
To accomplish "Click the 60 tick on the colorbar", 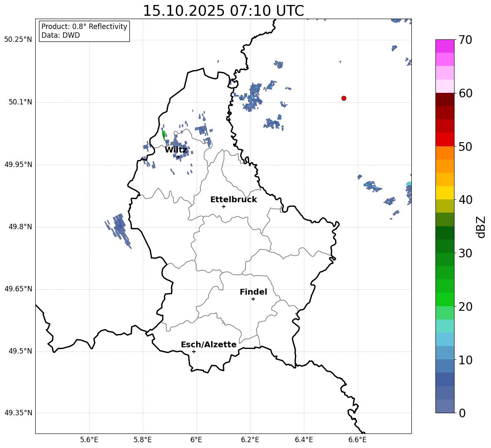I will click(x=465, y=93).
